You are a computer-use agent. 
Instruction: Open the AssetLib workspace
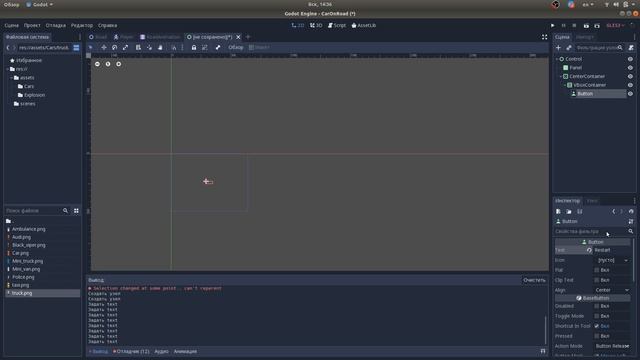[364, 25]
